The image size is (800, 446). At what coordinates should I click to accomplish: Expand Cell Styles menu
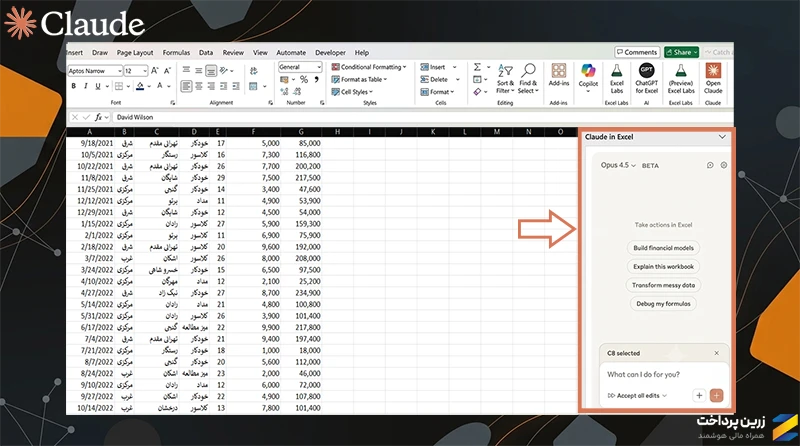tap(352, 92)
